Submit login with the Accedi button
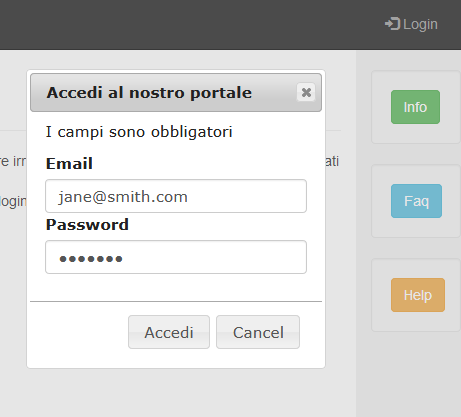This screenshot has width=461, height=417. 169,332
